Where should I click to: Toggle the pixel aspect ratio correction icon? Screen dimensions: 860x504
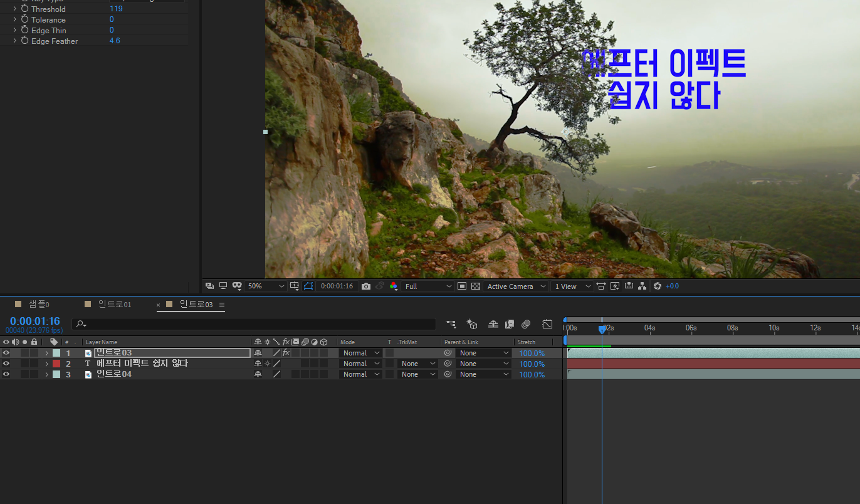point(601,286)
